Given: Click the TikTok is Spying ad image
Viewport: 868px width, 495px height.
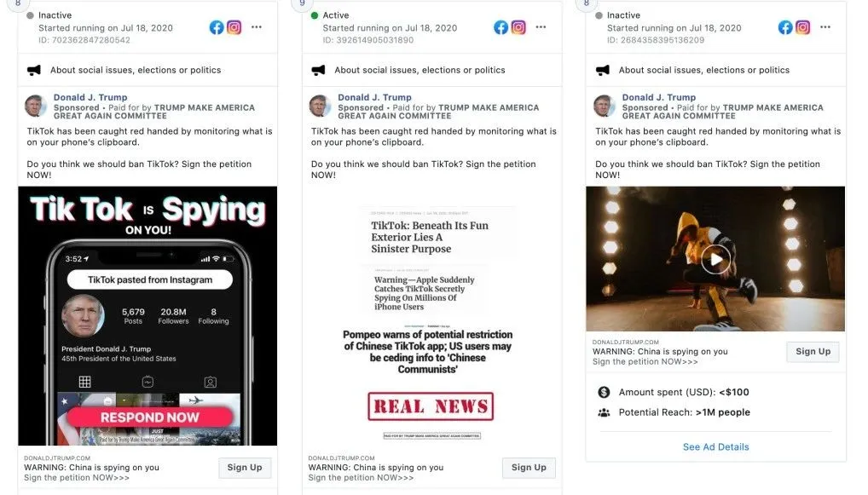Looking at the screenshot, I should [148, 316].
